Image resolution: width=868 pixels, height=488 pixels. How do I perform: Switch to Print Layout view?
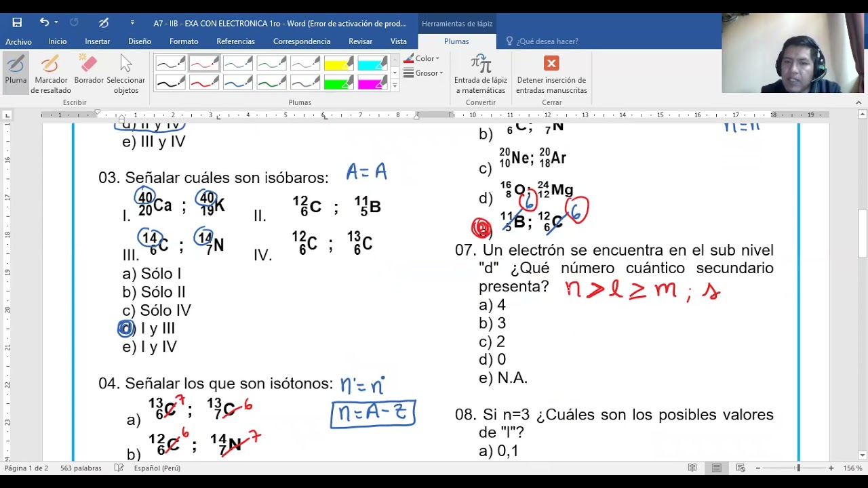(717, 468)
